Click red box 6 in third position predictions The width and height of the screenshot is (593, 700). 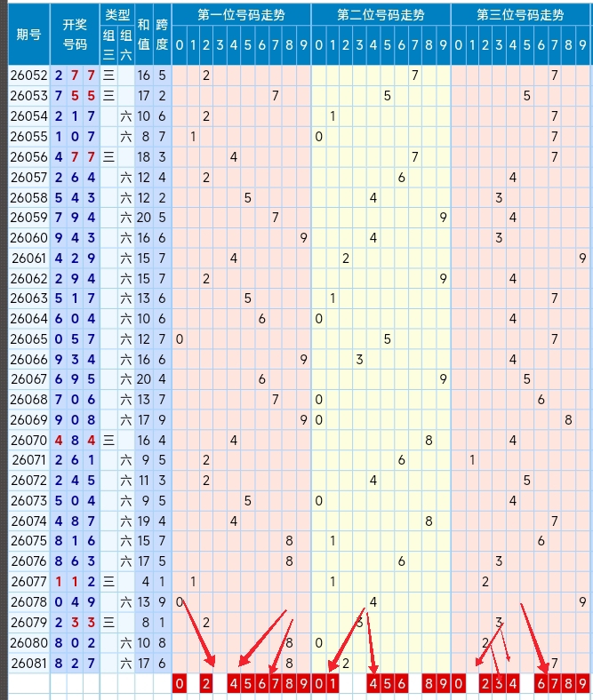541,683
